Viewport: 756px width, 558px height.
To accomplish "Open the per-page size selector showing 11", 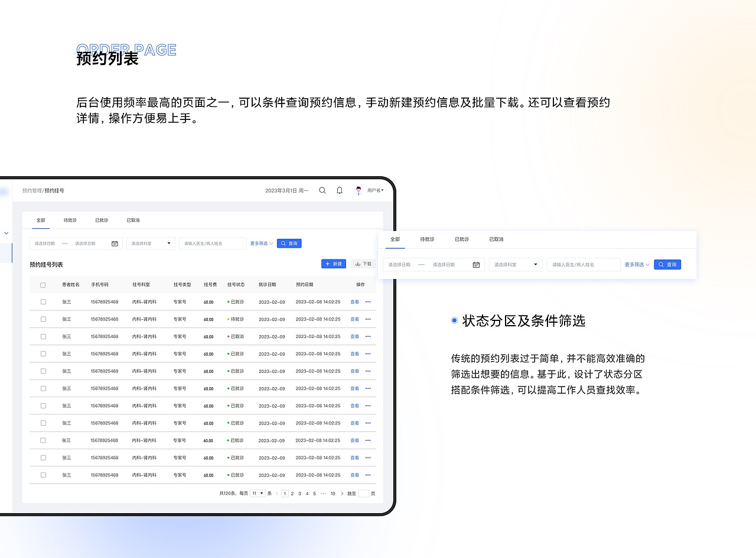I will (x=257, y=492).
